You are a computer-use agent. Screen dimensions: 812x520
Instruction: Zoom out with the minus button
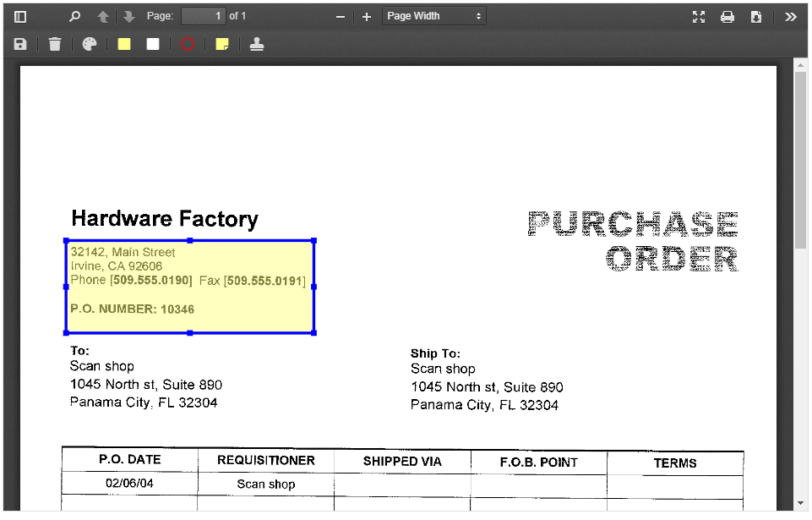tap(341, 16)
